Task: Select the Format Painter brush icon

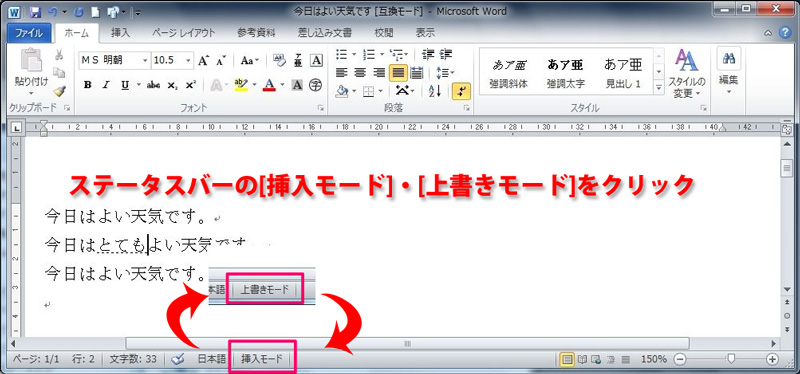Action: (59, 90)
